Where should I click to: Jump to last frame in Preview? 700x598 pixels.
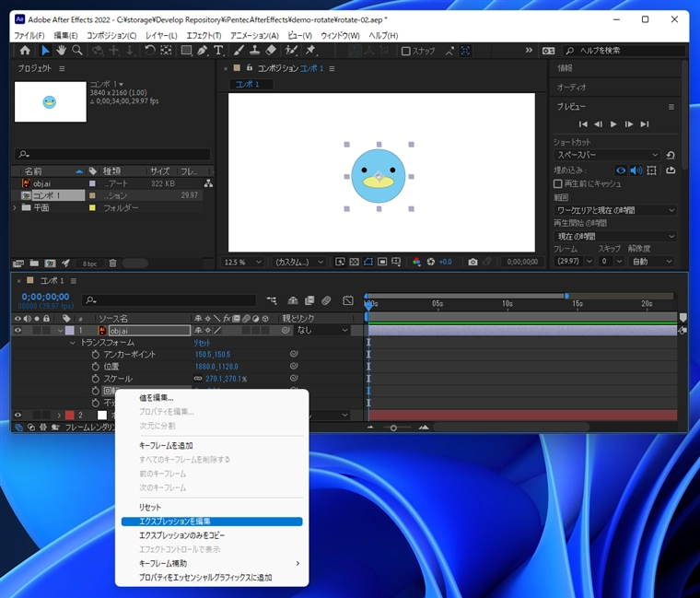tap(644, 124)
